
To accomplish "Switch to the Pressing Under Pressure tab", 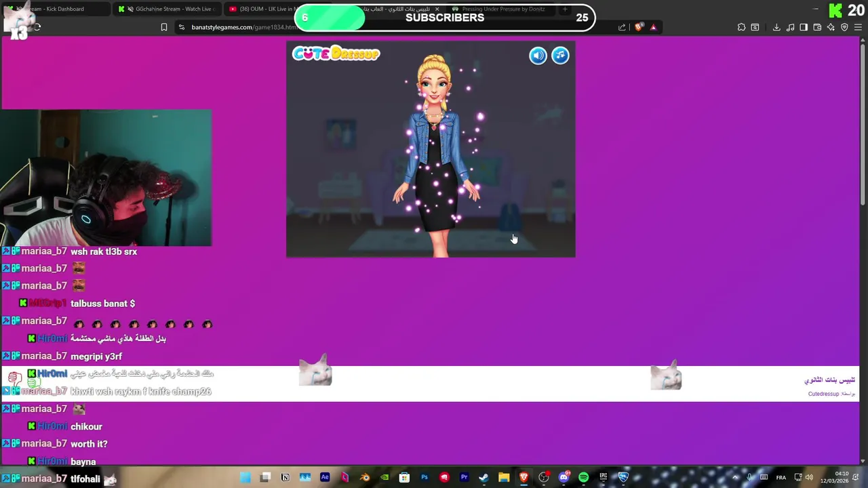I will coord(500,9).
